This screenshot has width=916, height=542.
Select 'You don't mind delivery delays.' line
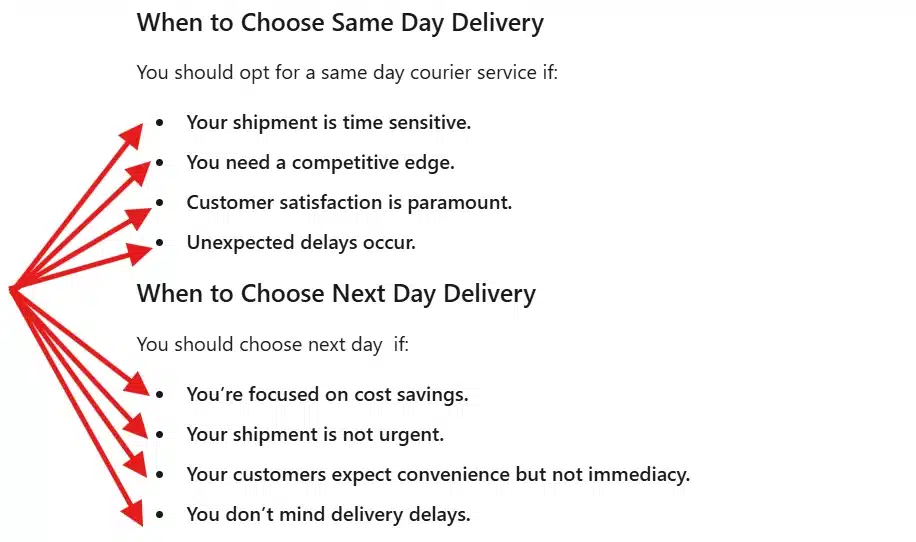[x=328, y=515]
